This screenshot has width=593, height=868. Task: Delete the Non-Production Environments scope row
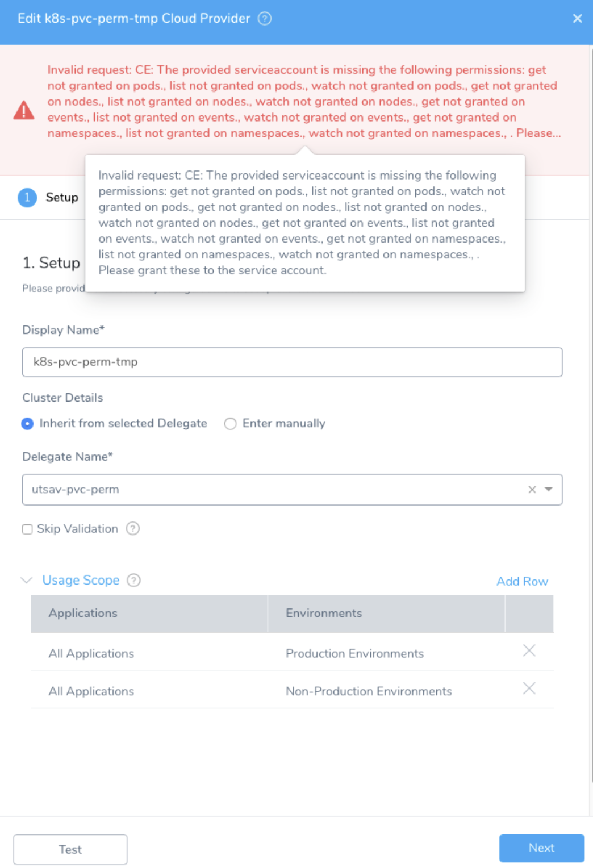tap(529, 689)
